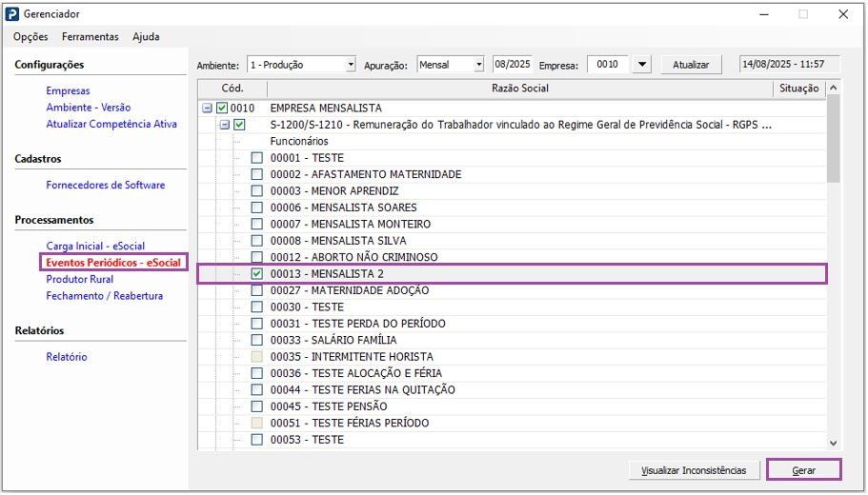Uncheck 00013 - MENSALISTA 2 checkbox

pyautogui.click(x=257, y=274)
